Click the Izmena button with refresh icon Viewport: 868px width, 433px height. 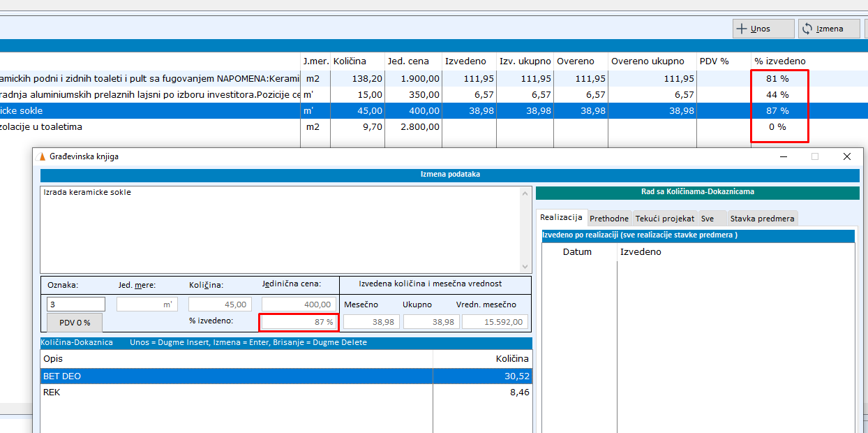point(829,29)
